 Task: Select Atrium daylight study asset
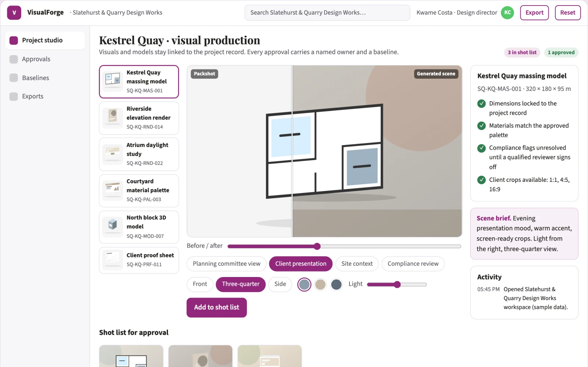(x=139, y=154)
